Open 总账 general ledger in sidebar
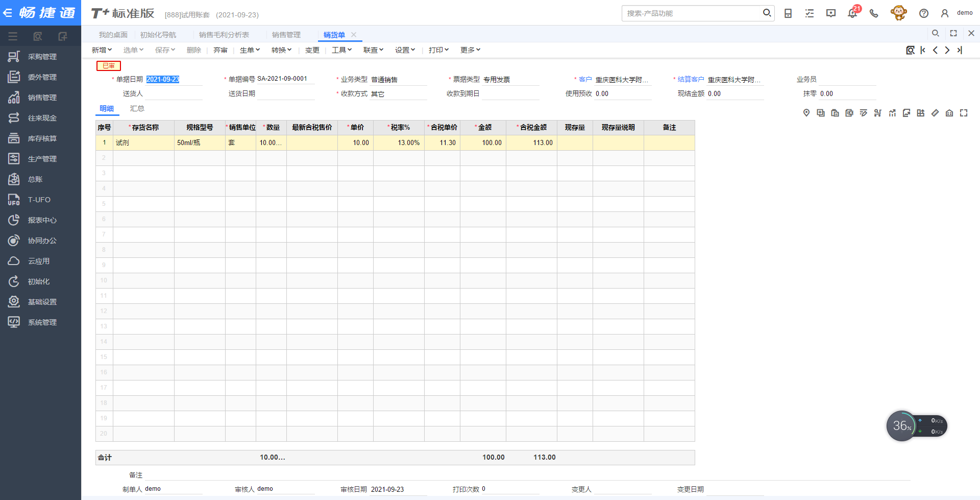The image size is (980, 500). pyautogui.click(x=41, y=179)
